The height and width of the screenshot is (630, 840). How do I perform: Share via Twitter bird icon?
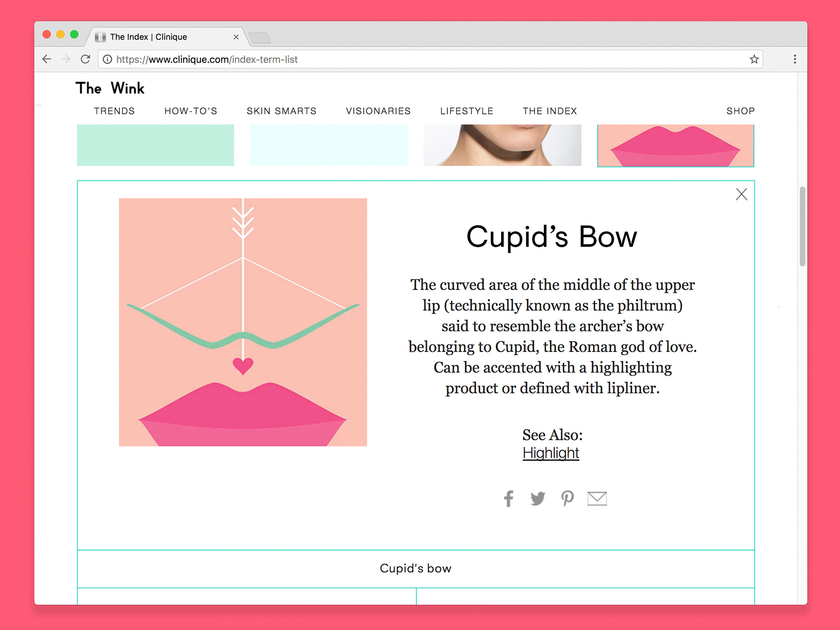pyautogui.click(x=538, y=498)
